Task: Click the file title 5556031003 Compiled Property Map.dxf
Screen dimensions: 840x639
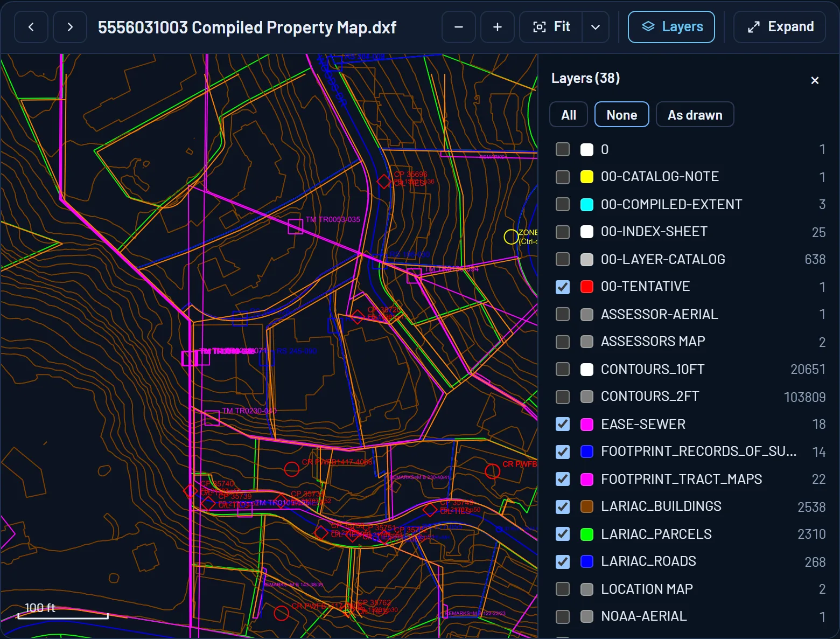Action: pyautogui.click(x=247, y=27)
